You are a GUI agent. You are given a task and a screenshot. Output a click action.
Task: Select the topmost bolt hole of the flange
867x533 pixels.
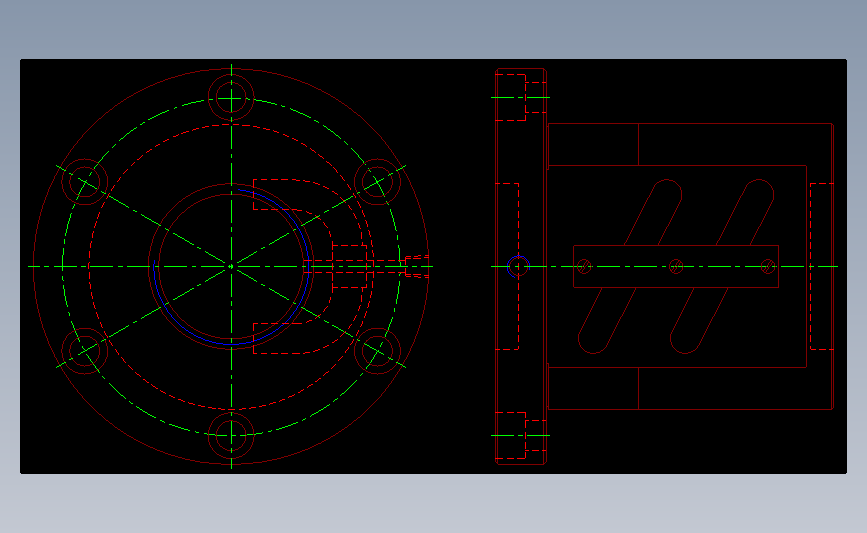point(231,98)
